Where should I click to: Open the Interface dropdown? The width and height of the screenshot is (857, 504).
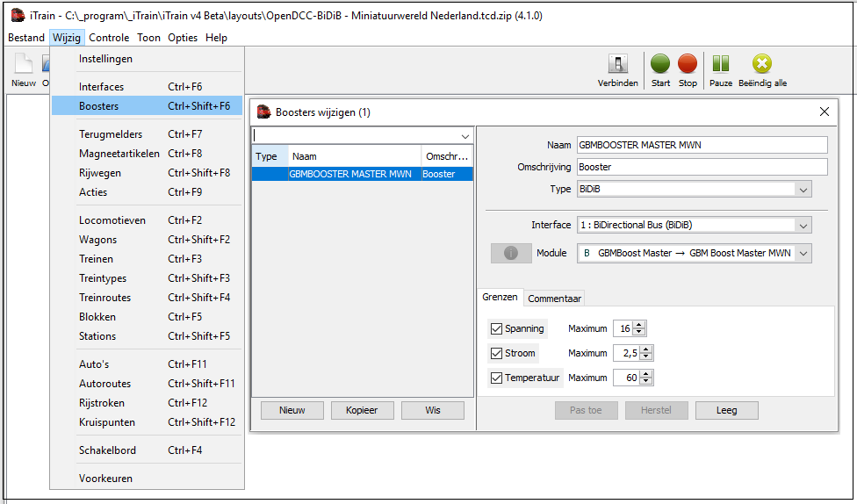pyautogui.click(x=803, y=225)
